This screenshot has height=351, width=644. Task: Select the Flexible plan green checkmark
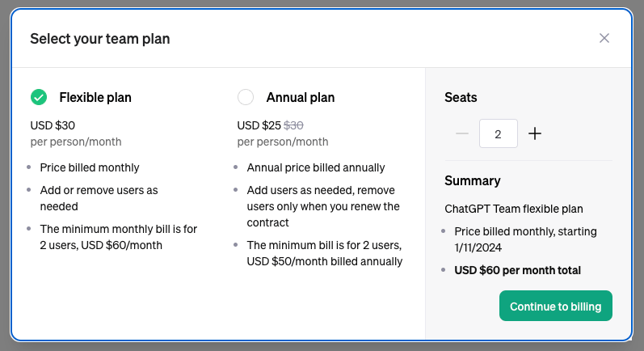click(x=39, y=97)
